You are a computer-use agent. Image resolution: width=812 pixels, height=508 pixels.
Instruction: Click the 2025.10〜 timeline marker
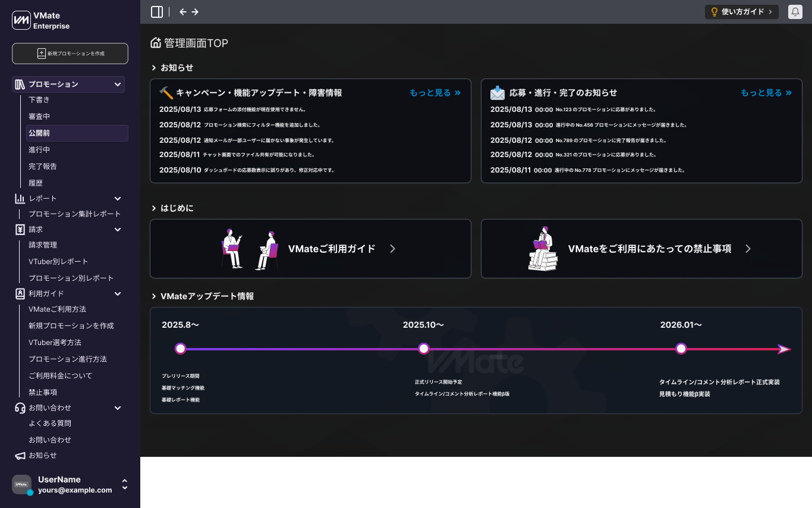tap(424, 349)
